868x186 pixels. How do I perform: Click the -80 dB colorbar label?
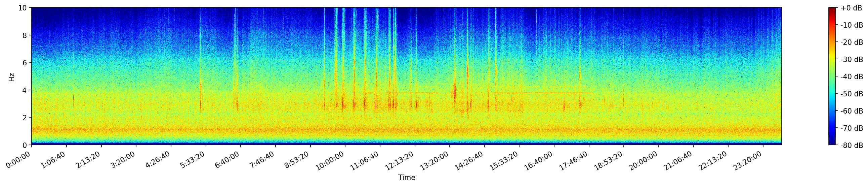click(x=851, y=146)
